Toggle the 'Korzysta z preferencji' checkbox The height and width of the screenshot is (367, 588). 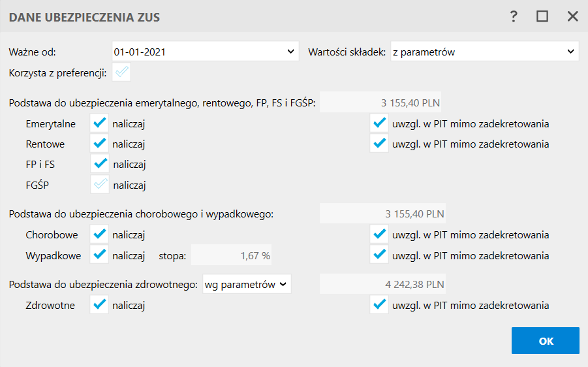121,73
